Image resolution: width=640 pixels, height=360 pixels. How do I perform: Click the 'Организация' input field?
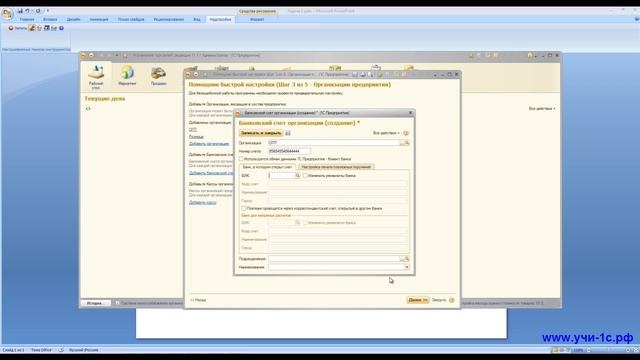tap(334, 143)
